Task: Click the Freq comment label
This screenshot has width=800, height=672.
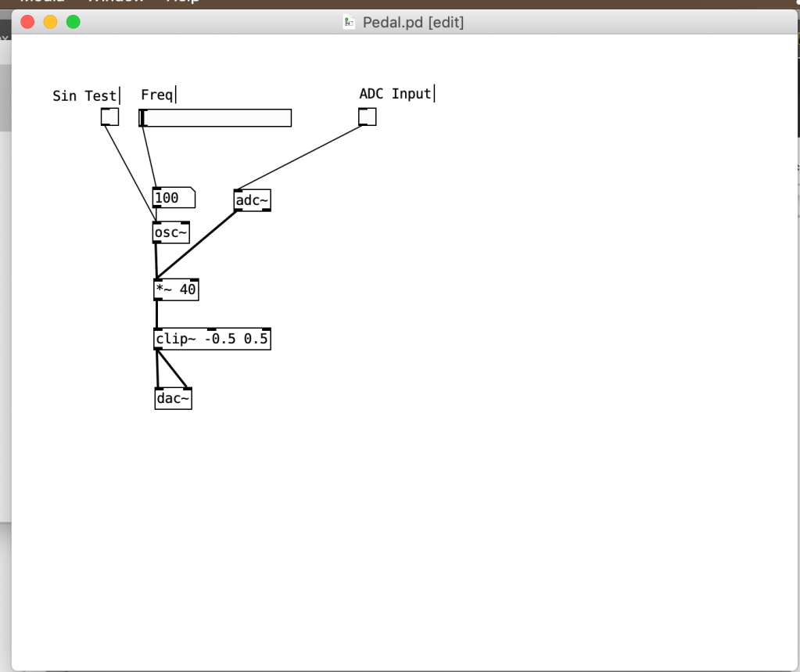Action: 156,95
